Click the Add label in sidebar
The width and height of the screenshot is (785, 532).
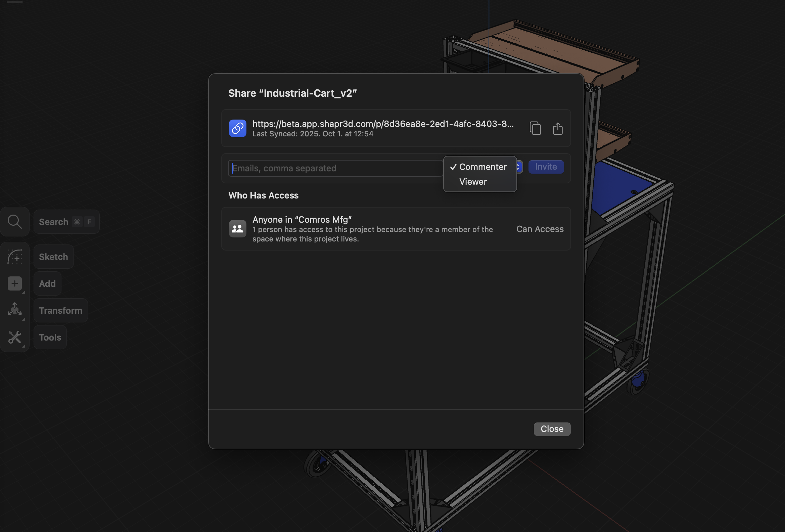[47, 283]
